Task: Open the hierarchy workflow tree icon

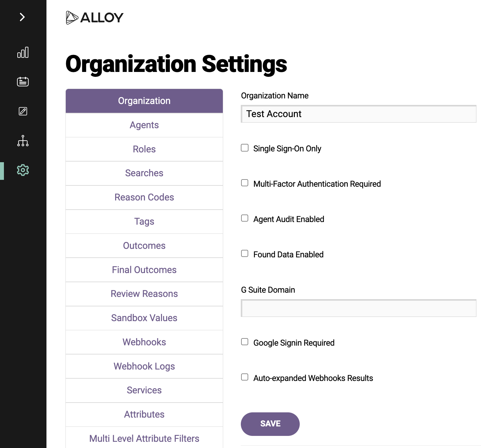Action: 23,141
